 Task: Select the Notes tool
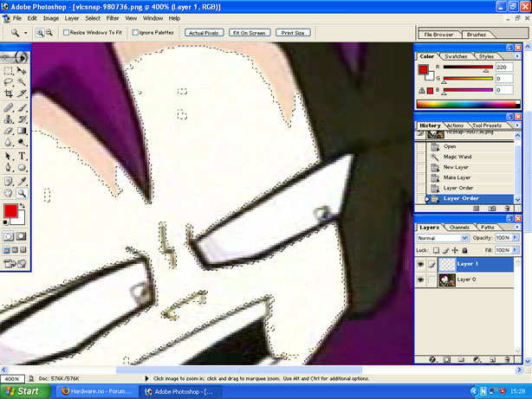click(9, 182)
